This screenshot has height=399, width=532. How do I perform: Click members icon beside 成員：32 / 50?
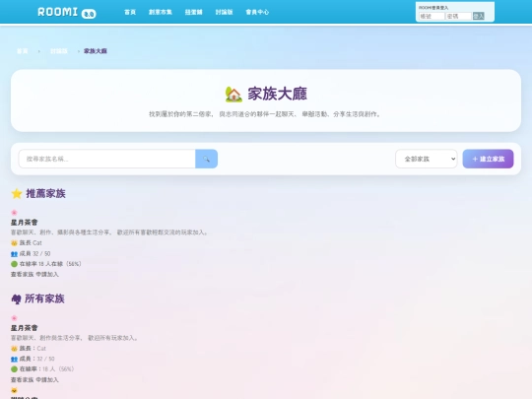pyautogui.click(x=14, y=359)
